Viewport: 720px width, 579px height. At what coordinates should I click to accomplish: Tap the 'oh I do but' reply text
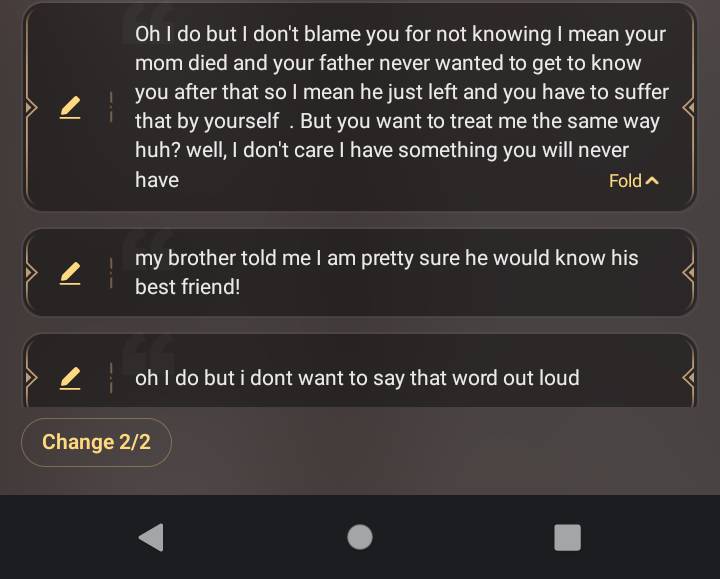[357, 378]
